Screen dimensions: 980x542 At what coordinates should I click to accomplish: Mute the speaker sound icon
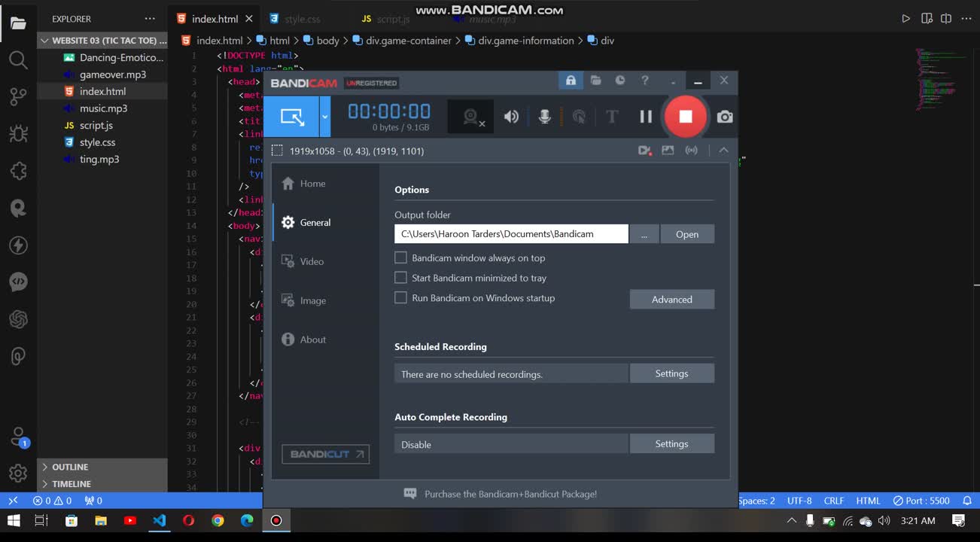[511, 117]
